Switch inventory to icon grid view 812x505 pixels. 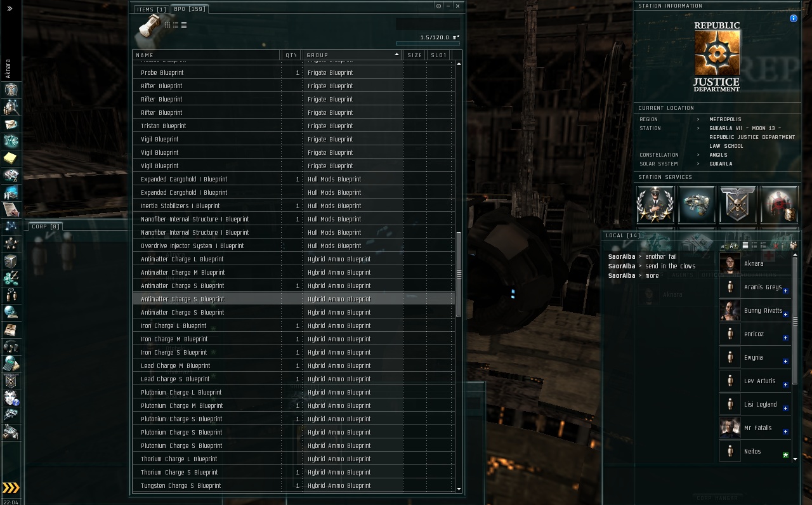coord(167,25)
